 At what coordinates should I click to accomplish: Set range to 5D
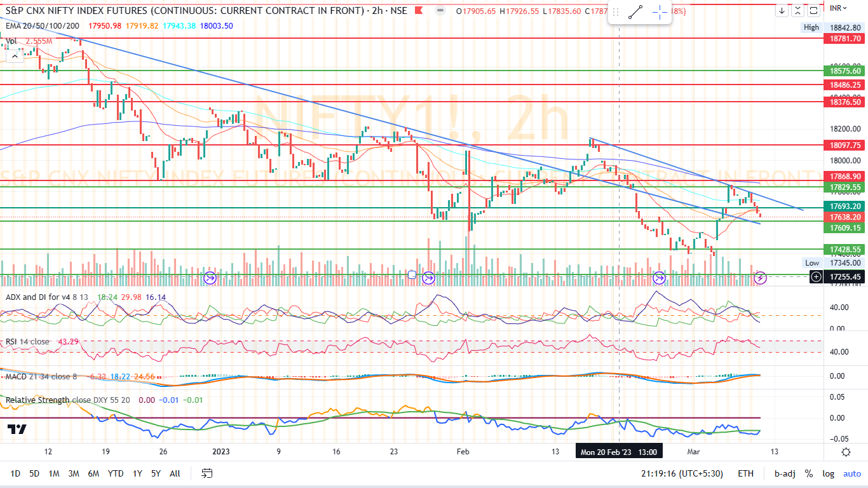[34, 473]
